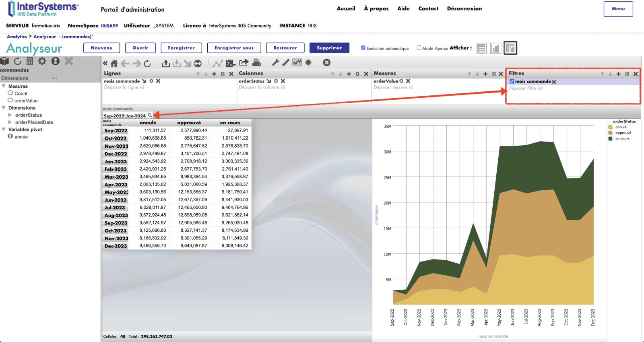This screenshot has width=644, height=342.
Task: Open the IRISAPP namespace link
Action: 109,26
